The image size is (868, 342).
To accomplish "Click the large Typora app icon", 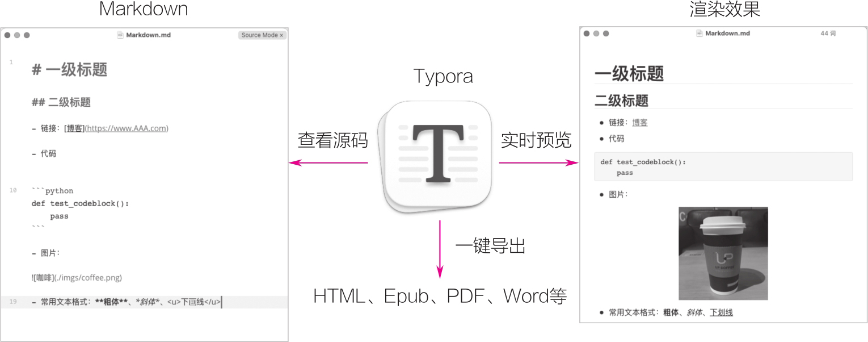I will [435, 157].
